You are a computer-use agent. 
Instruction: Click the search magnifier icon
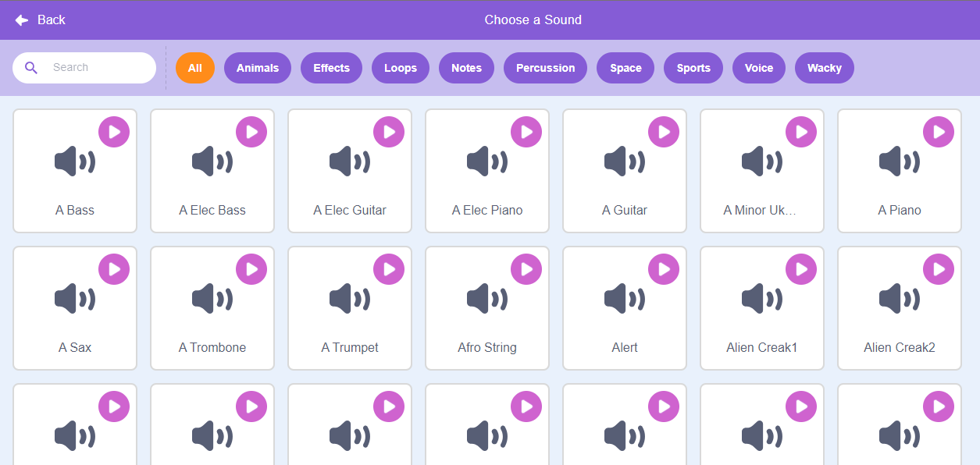[x=31, y=68]
